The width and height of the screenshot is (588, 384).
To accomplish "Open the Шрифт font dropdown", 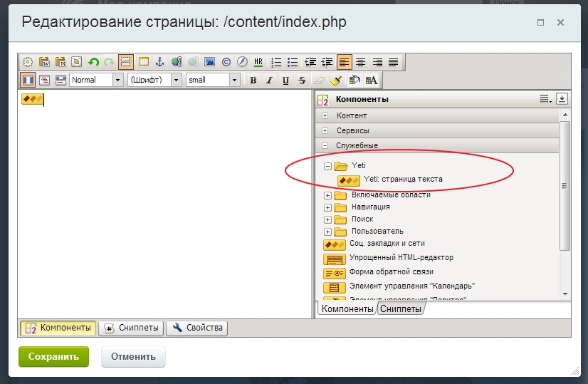I will pos(154,80).
